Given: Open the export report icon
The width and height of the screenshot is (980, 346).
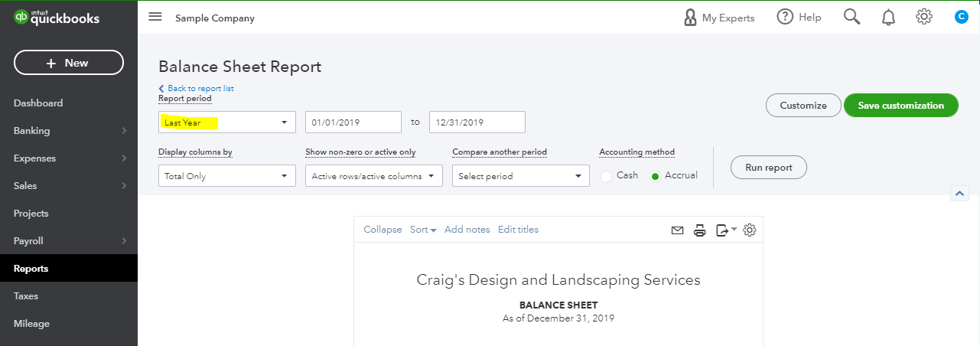Looking at the screenshot, I should click(726, 230).
